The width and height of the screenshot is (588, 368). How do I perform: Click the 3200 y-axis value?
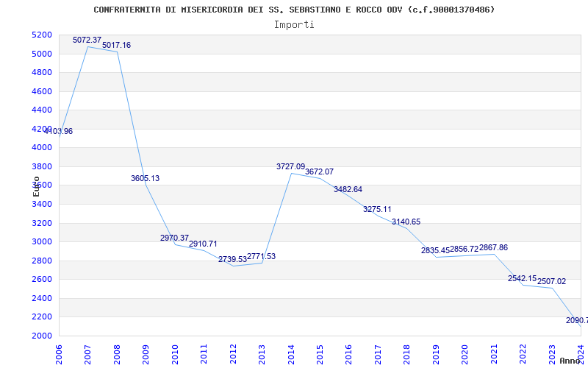point(42,223)
